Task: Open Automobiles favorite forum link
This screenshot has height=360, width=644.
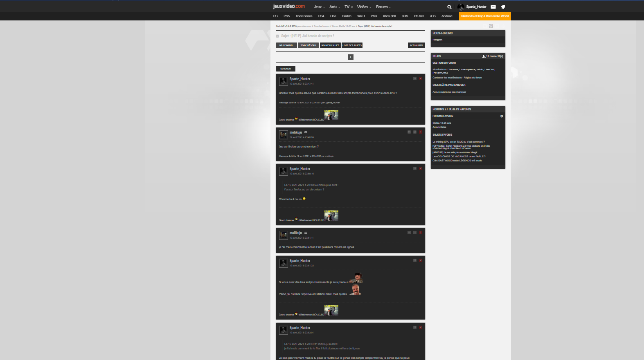Action: pyautogui.click(x=439, y=127)
